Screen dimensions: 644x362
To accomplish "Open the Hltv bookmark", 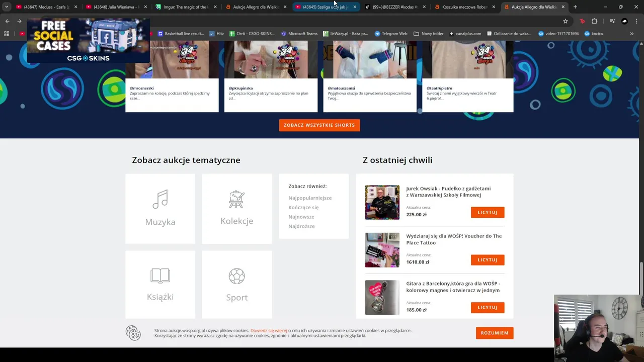I will pos(216,34).
